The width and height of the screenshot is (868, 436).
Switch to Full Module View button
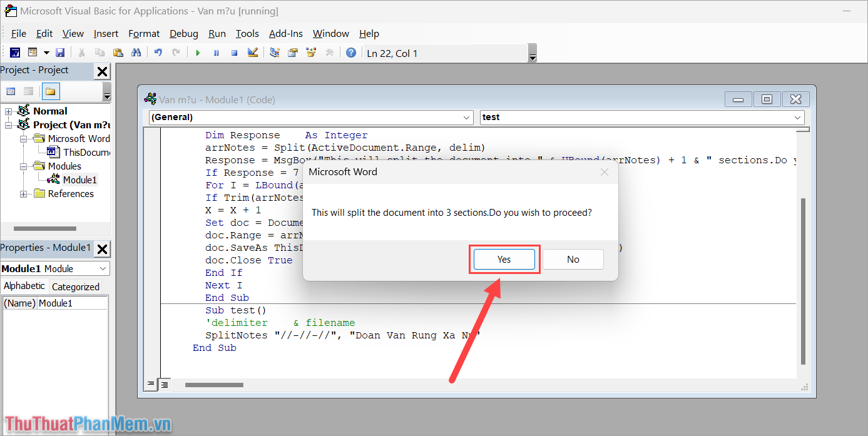pos(164,384)
